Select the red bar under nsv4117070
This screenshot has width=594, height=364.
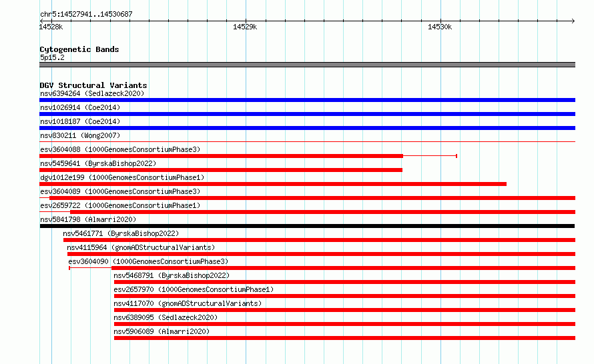345,310
